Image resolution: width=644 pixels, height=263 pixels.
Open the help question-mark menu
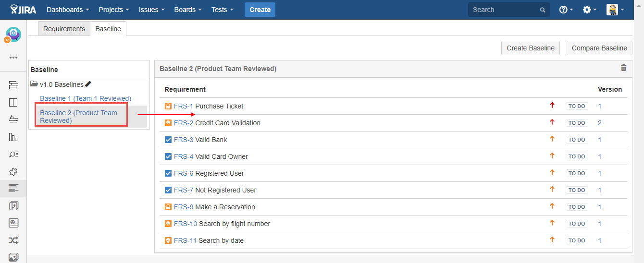pyautogui.click(x=566, y=10)
